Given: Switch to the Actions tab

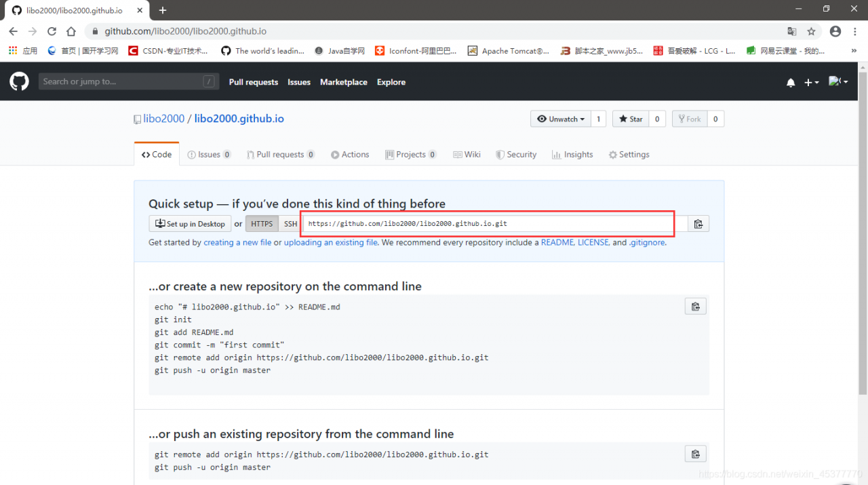Looking at the screenshot, I should tap(350, 155).
